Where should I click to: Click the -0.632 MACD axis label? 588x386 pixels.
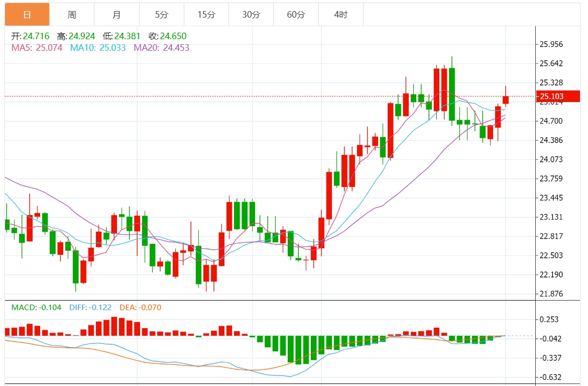(550, 377)
